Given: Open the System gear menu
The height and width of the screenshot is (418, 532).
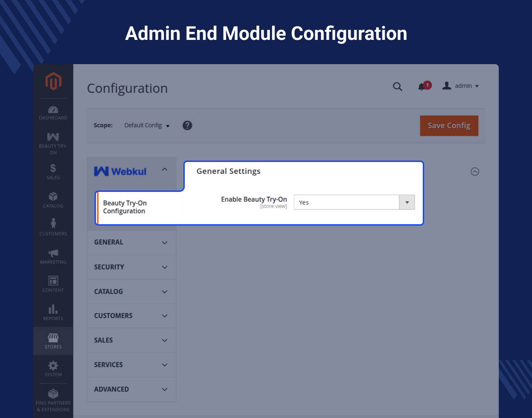Looking at the screenshot, I should pyautogui.click(x=53, y=368).
